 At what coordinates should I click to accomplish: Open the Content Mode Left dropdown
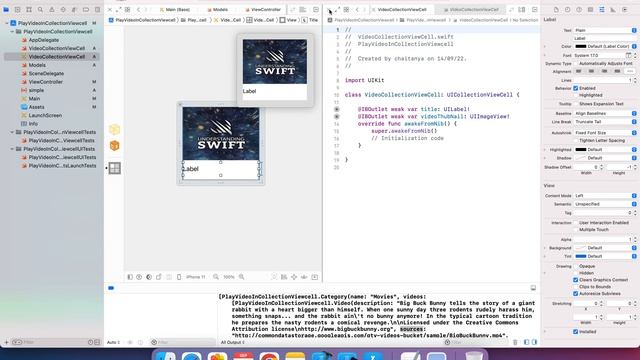pos(605,196)
